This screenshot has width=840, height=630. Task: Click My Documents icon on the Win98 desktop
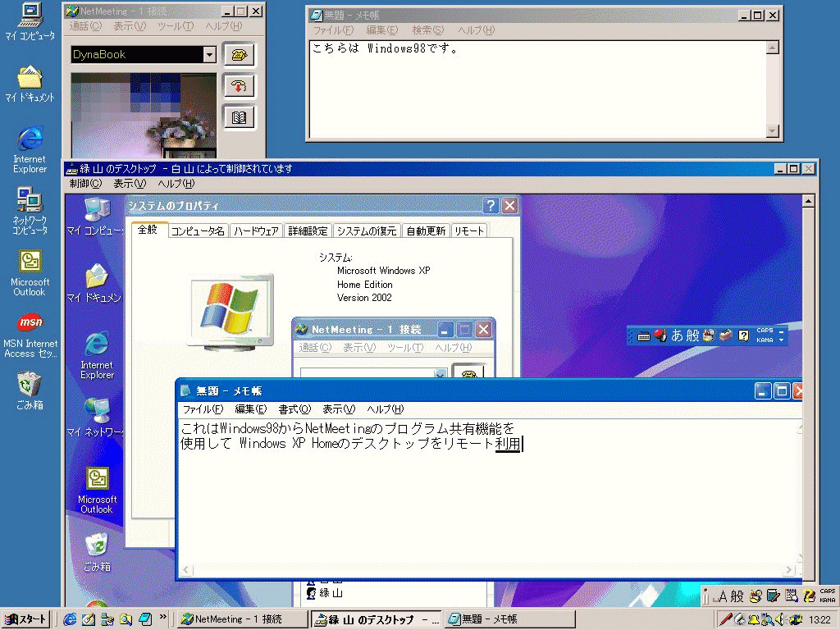pyautogui.click(x=30, y=84)
